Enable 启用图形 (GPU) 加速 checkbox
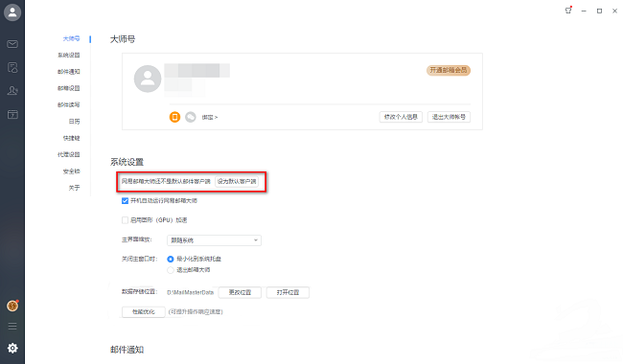 click(125, 220)
